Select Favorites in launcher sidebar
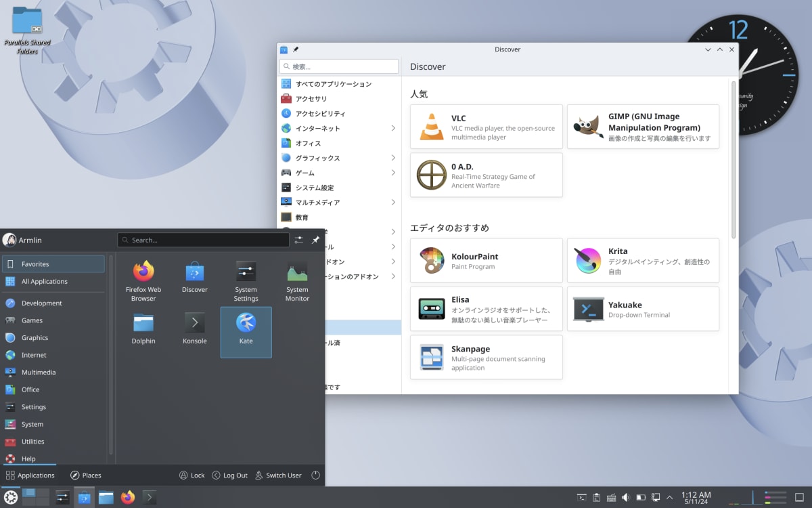Viewport: 812px width, 508px height. [x=53, y=264]
